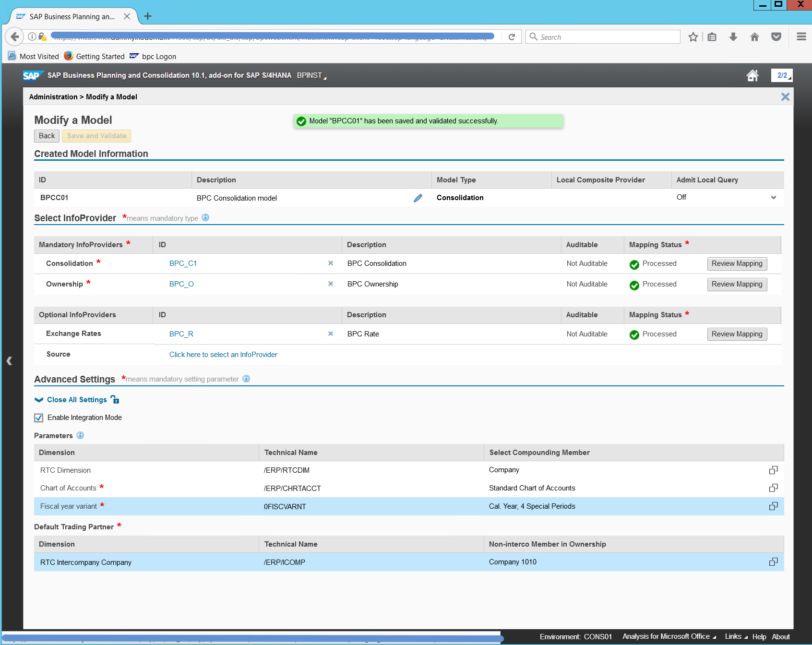
Task: Click the Firefox search input field
Action: (x=607, y=37)
